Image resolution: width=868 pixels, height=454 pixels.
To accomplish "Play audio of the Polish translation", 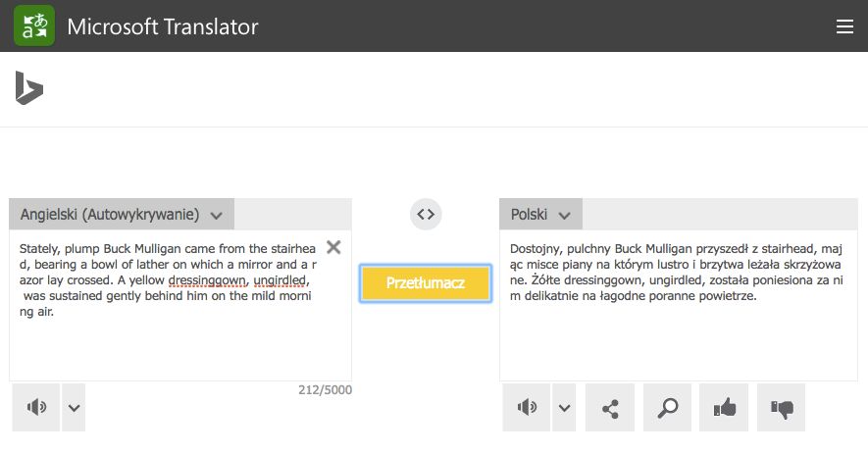I will [527, 407].
